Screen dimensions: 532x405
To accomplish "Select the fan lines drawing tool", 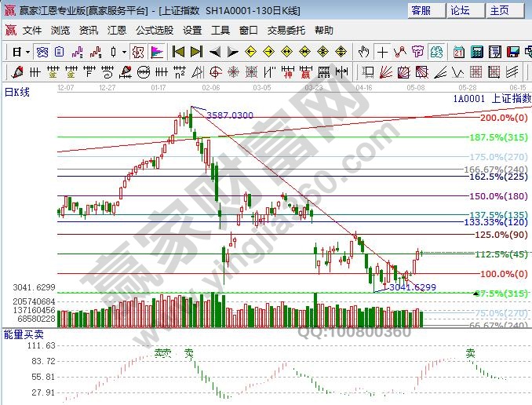I will (x=386, y=72).
